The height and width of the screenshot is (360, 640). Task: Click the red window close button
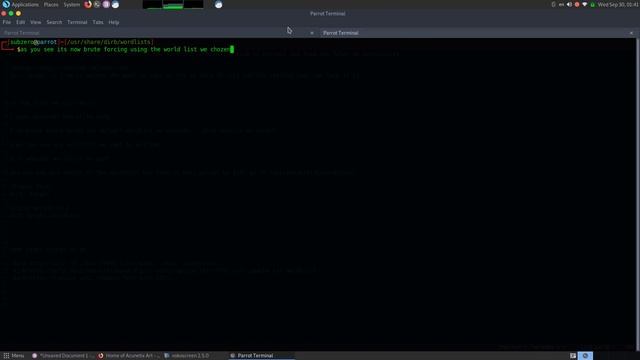(x=4, y=13)
